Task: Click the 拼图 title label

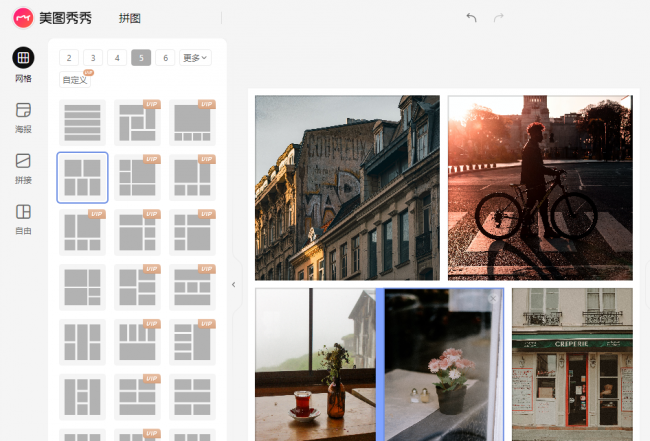Action: (x=130, y=18)
